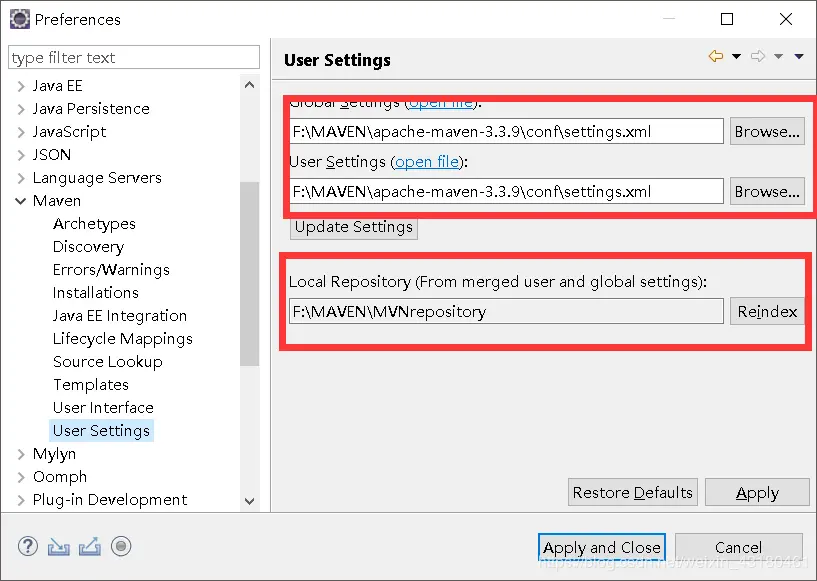Open the preferences view menu dropdown
Viewport: 817px width, 581px height.
(x=799, y=57)
